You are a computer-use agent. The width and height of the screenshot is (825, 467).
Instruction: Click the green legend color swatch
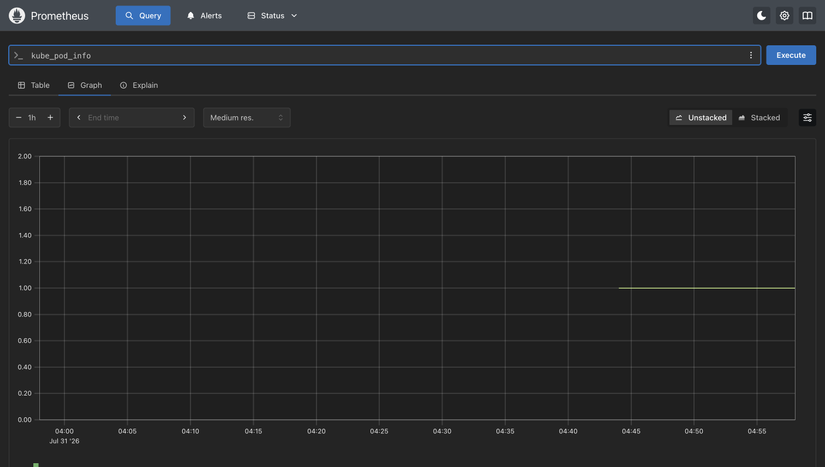[36, 465]
